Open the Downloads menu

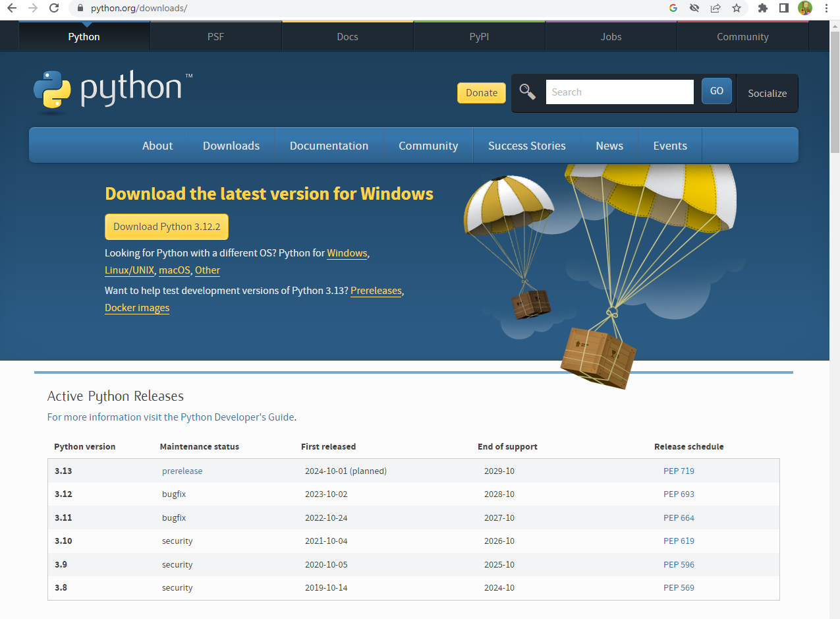pos(231,146)
